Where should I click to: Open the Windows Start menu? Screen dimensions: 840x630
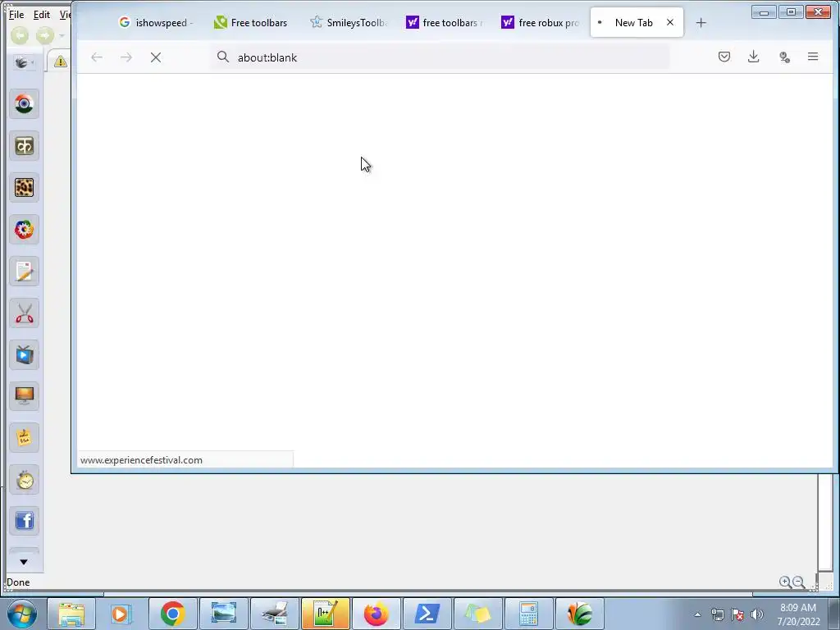22,614
